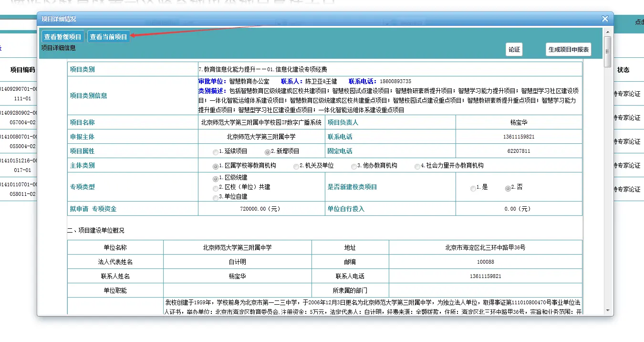The image size is (644, 342).
Task: Click the 联系人姓名 value 杨宝华
Action: coord(238,276)
